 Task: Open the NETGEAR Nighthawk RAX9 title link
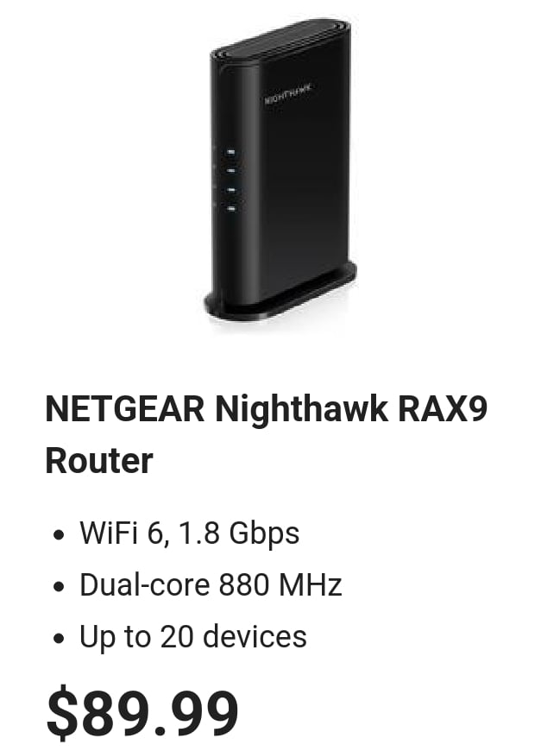266,434
